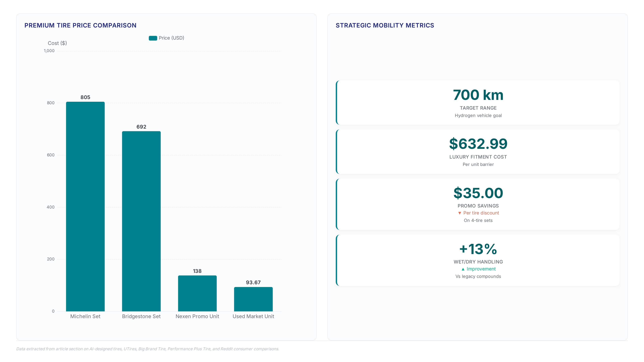Image resolution: width=644 pixels, height=362 pixels.
Task: Click the 200 y-axis tick label
Action: tap(50, 259)
